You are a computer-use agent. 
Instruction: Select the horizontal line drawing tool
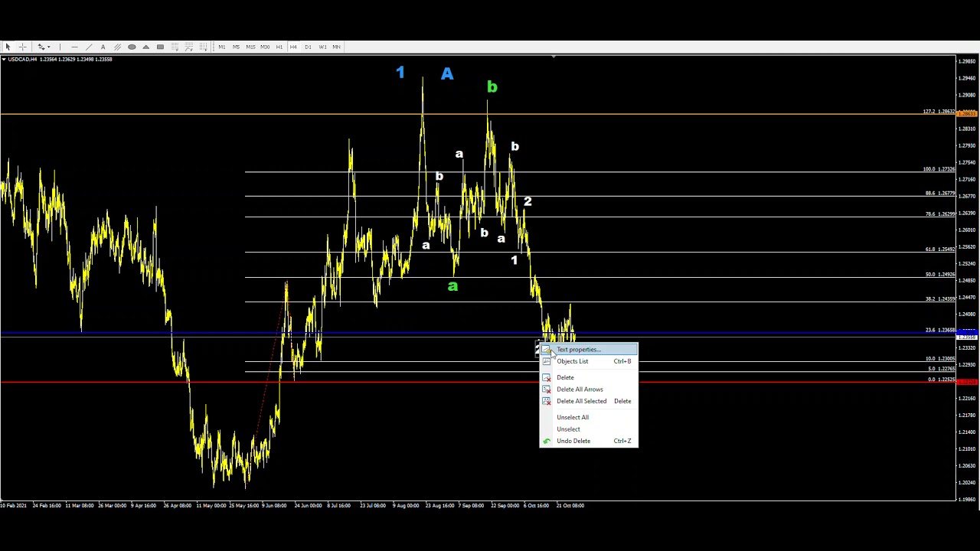(x=74, y=47)
